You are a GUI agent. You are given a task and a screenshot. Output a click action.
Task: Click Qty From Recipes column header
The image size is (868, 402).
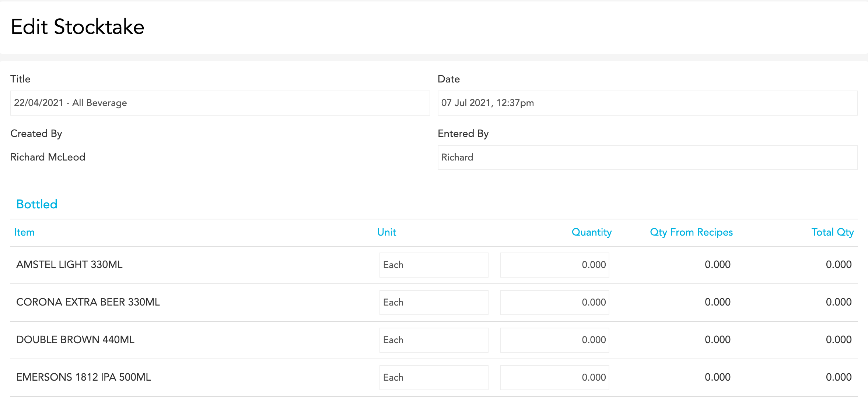pyautogui.click(x=691, y=232)
